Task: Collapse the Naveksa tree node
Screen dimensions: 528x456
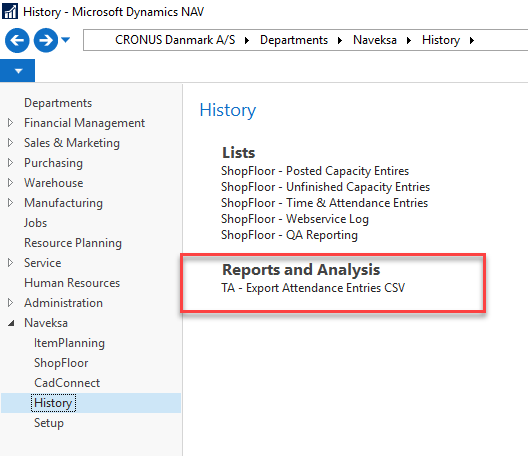Action: pos(11,323)
